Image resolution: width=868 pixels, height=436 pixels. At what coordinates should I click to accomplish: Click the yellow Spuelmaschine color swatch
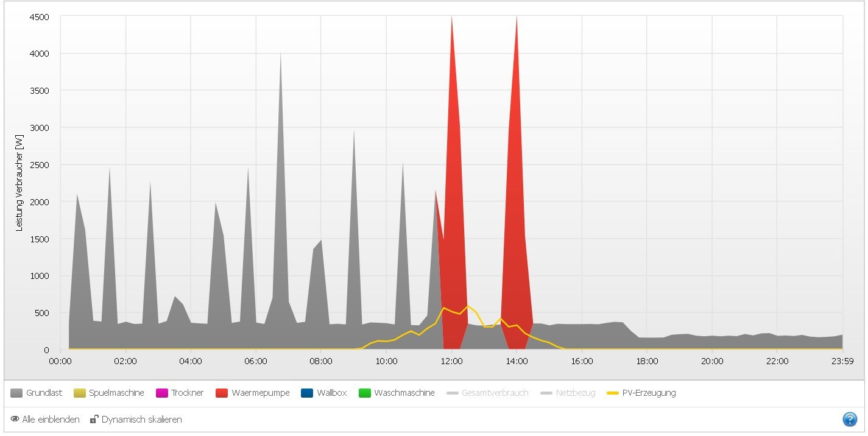(80, 393)
